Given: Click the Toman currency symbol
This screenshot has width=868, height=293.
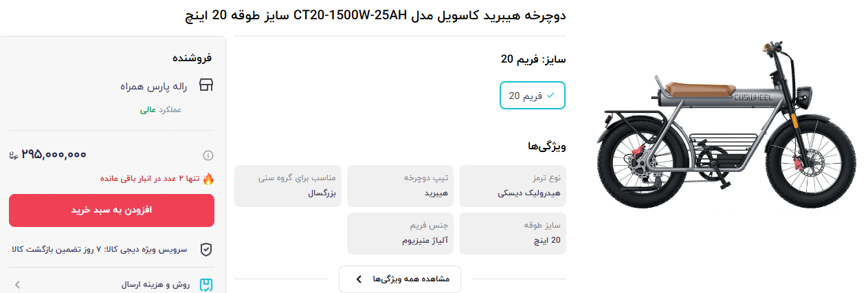Looking at the screenshot, I should (14, 155).
